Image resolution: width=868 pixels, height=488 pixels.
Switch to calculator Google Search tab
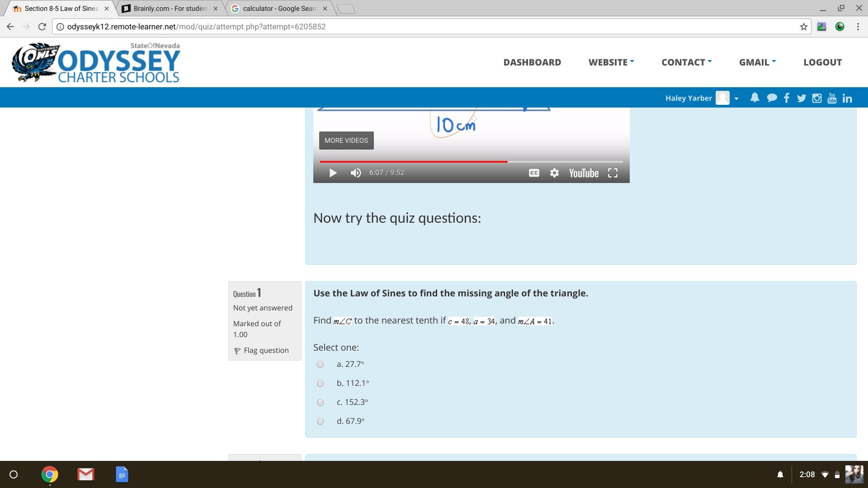tap(279, 9)
